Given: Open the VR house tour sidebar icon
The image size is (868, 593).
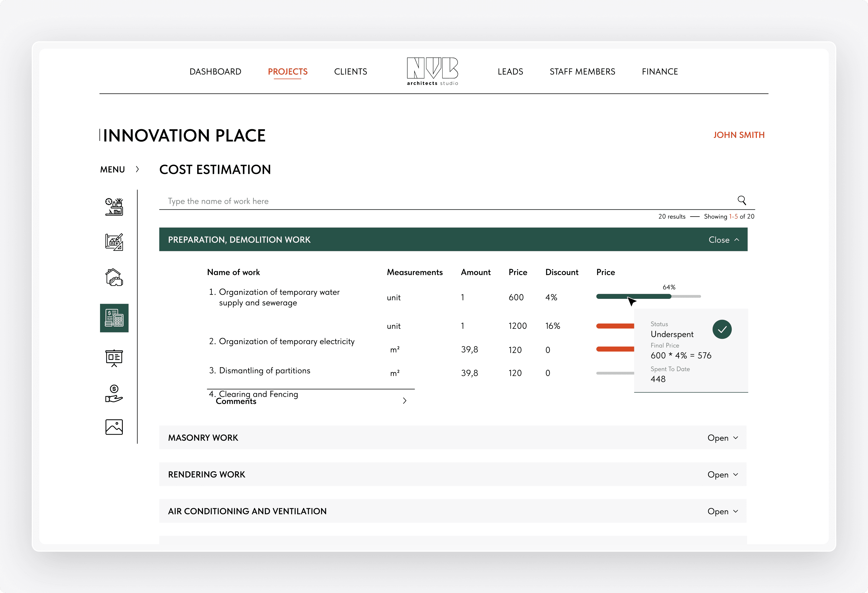Looking at the screenshot, I should point(114,277).
